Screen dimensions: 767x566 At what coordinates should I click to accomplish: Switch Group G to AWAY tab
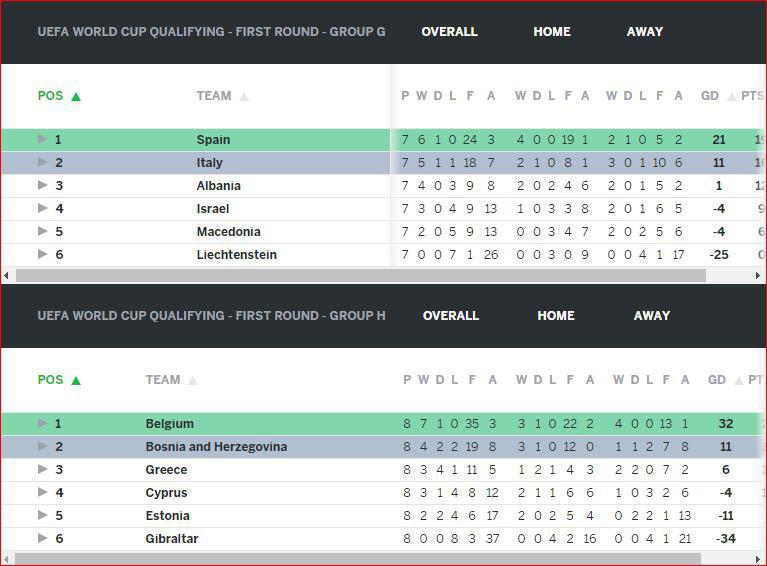click(x=645, y=32)
